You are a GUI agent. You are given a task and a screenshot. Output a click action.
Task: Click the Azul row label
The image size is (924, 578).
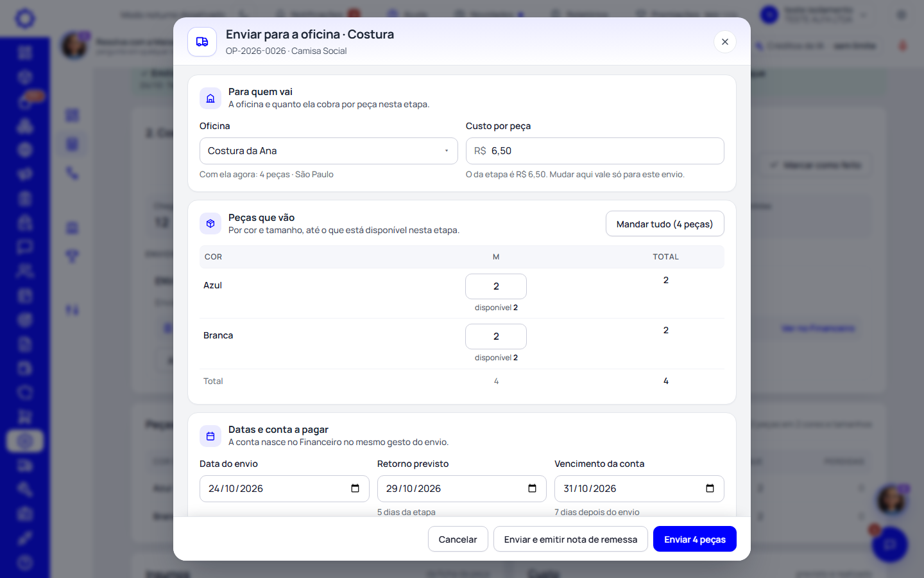pos(212,285)
